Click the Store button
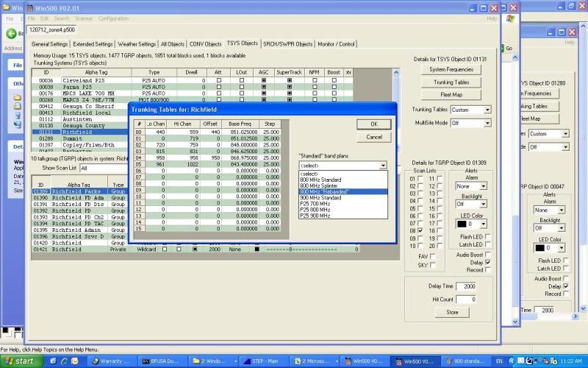This screenshot has width=588, height=368. tap(452, 312)
